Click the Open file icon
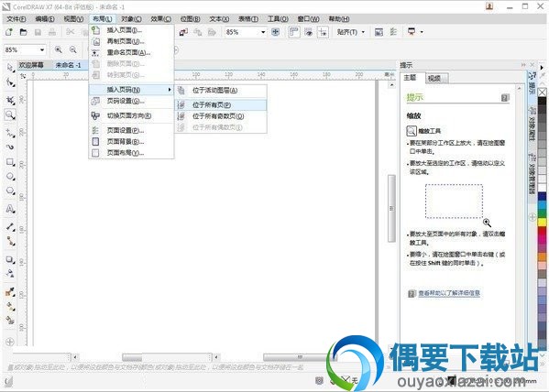Viewport: 549px width, 392px height. [23, 32]
